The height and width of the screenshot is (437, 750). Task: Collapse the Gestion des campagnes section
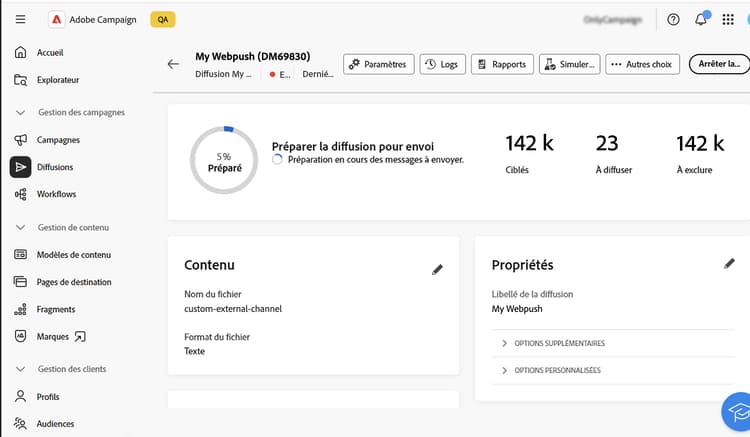coord(21,113)
